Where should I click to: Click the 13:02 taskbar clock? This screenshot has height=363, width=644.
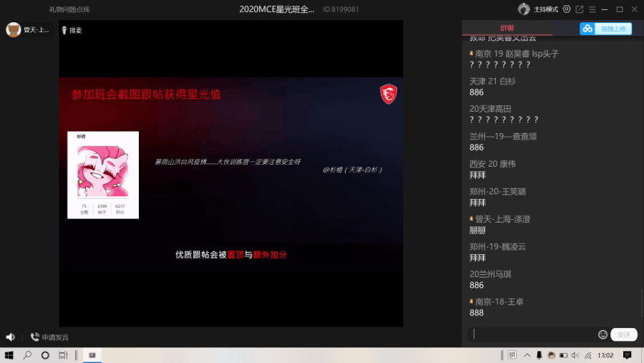click(x=605, y=355)
